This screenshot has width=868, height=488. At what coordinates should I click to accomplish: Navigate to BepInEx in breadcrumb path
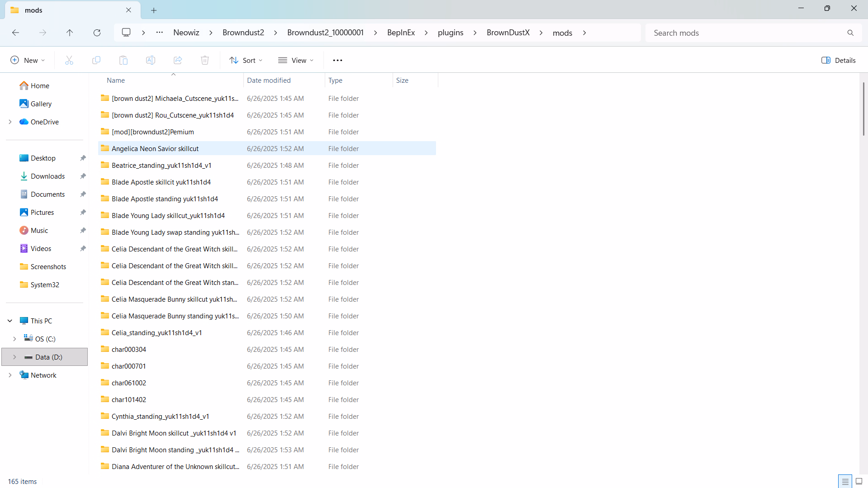[401, 33]
